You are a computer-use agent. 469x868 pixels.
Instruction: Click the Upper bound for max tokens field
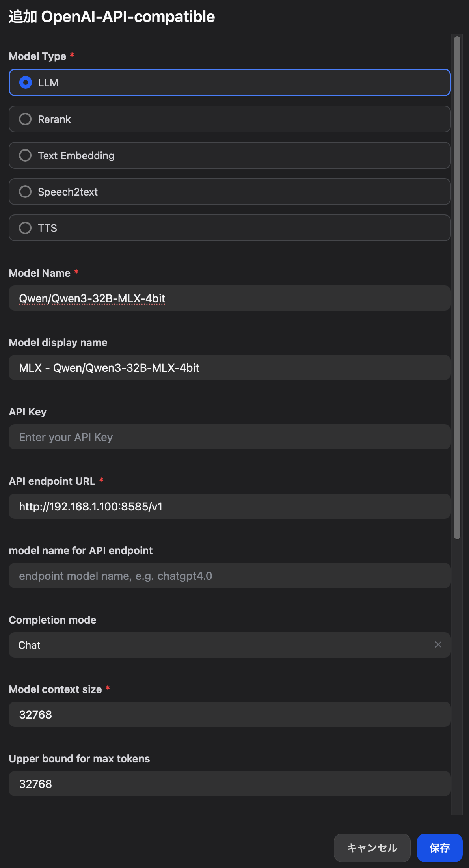(x=229, y=784)
